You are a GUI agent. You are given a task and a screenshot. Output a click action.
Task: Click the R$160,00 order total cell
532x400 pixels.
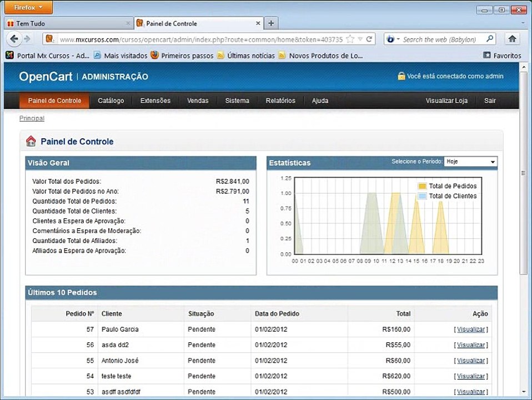[396, 329]
